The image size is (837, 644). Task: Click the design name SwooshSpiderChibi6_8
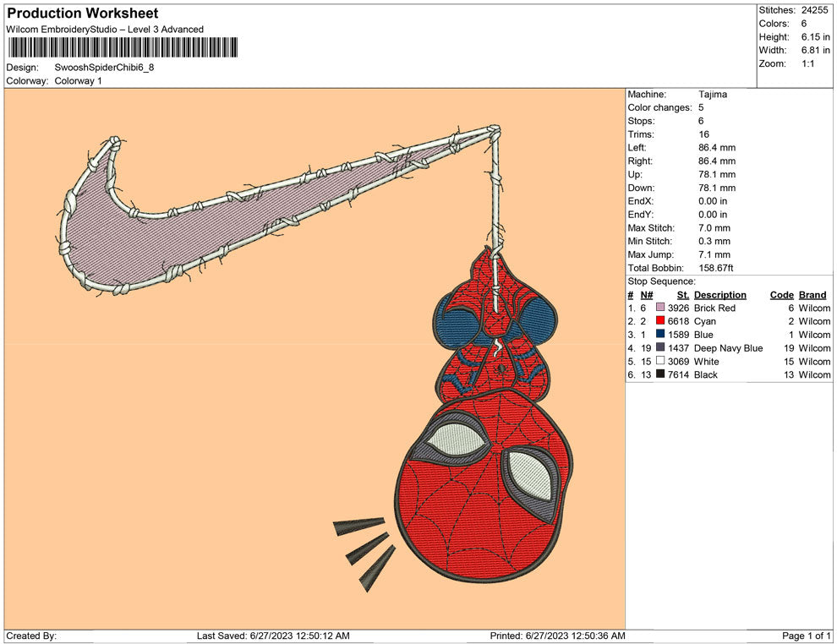[x=105, y=68]
